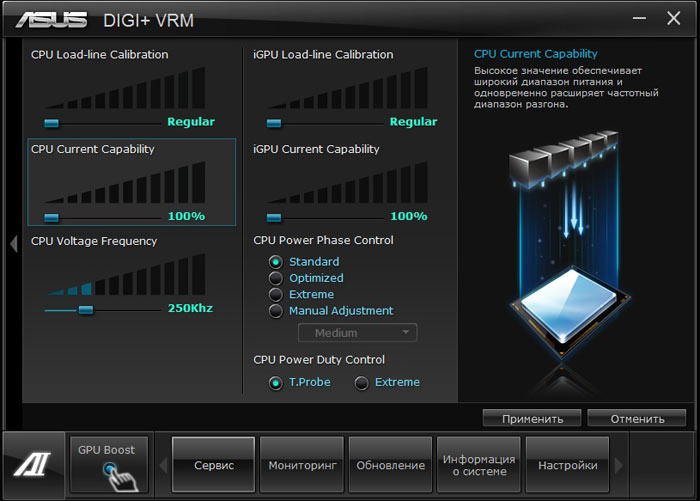Open Информация о системе menu
This screenshot has height=501, width=700.
[x=479, y=465]
